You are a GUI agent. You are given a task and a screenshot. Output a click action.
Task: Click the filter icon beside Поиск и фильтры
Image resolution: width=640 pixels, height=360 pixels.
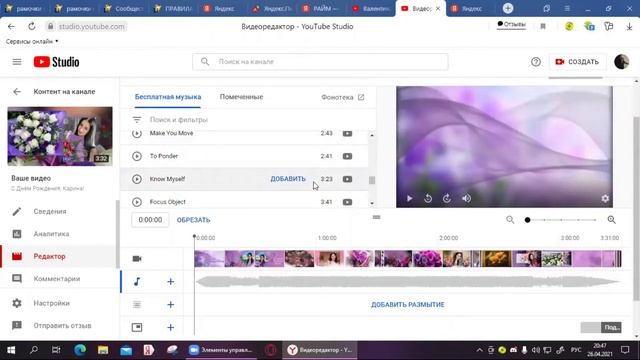tap(137, 120)
